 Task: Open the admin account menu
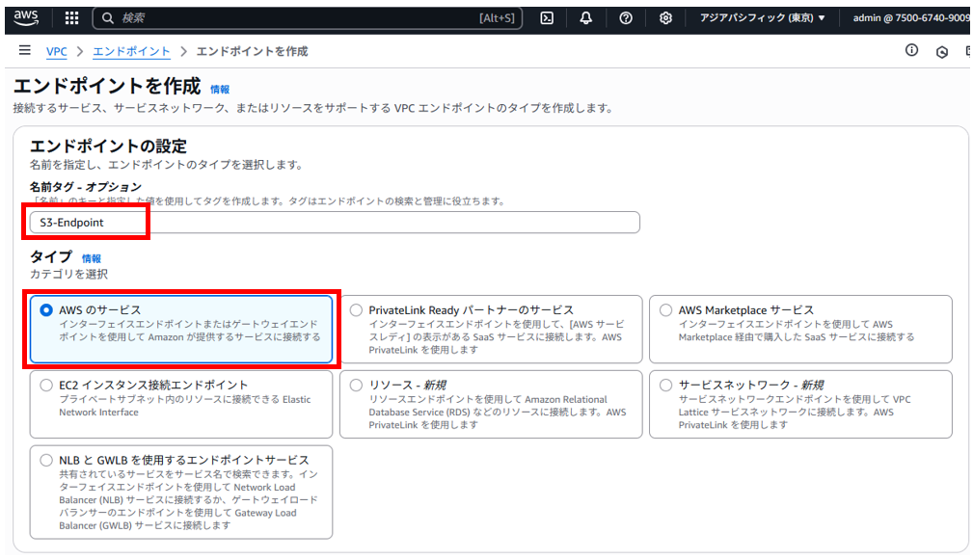click(x=909, y=18)
